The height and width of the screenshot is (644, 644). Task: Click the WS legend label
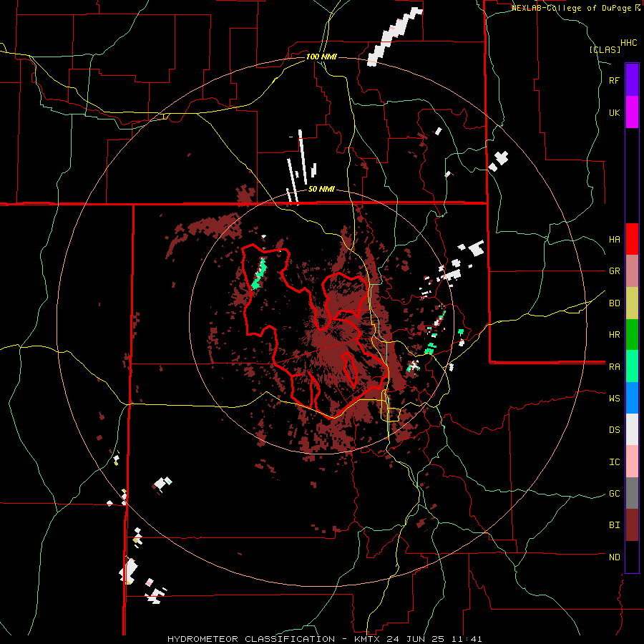coord(614,399)
